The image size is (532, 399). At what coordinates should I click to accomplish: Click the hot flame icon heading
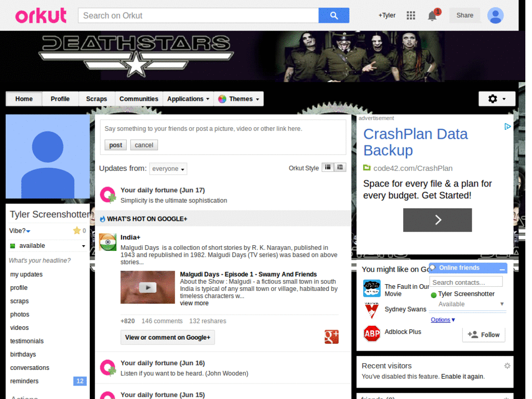[102, 219]
